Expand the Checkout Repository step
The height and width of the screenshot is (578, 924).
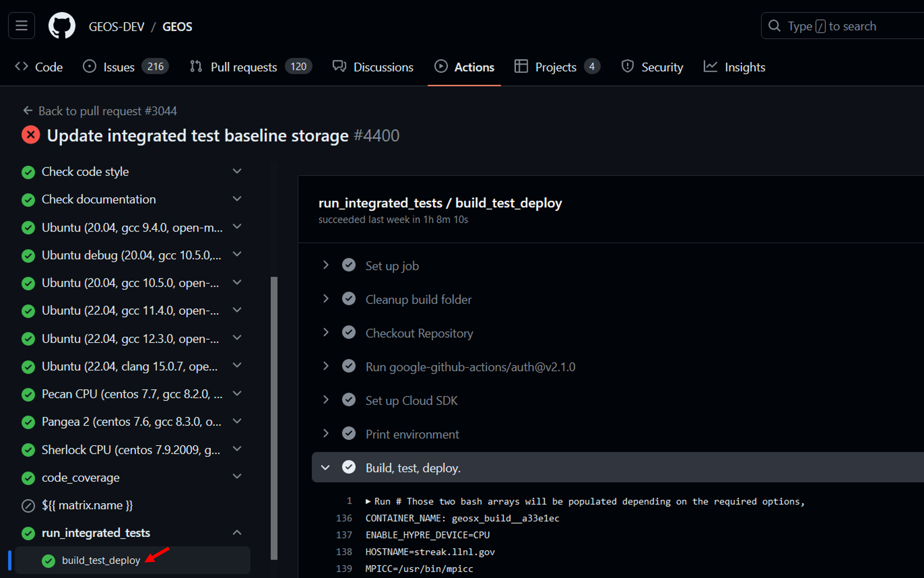326,333
